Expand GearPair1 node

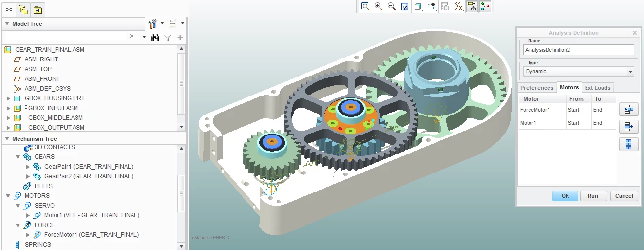click(28, 167)
